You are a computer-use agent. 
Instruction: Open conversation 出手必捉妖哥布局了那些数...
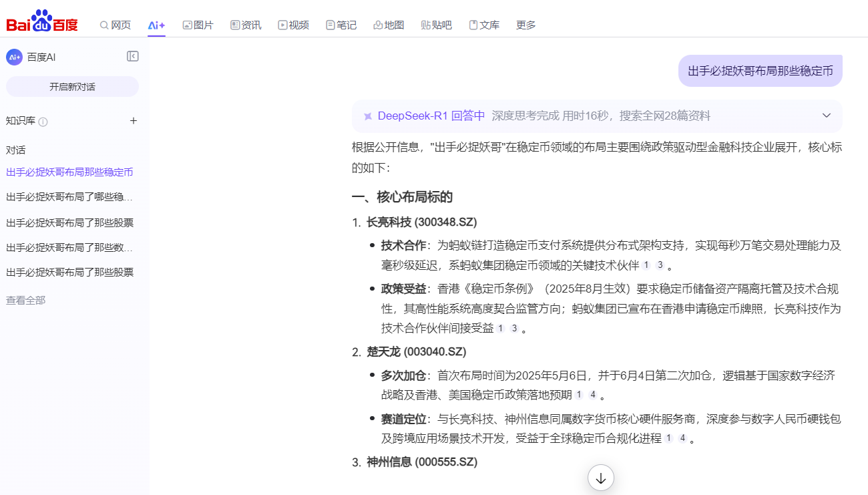[x=69, y=248]
